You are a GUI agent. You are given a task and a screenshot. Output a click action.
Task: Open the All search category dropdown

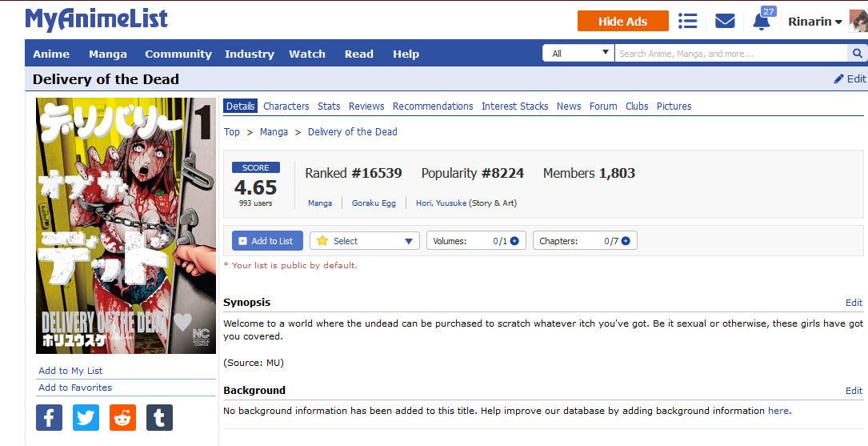click(x=578, y=53)
